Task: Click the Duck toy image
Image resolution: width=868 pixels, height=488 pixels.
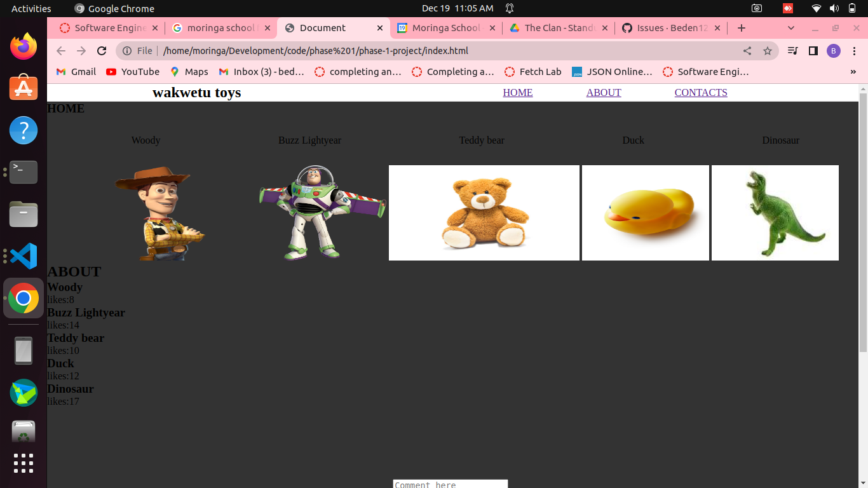Action: coord(646,213)
